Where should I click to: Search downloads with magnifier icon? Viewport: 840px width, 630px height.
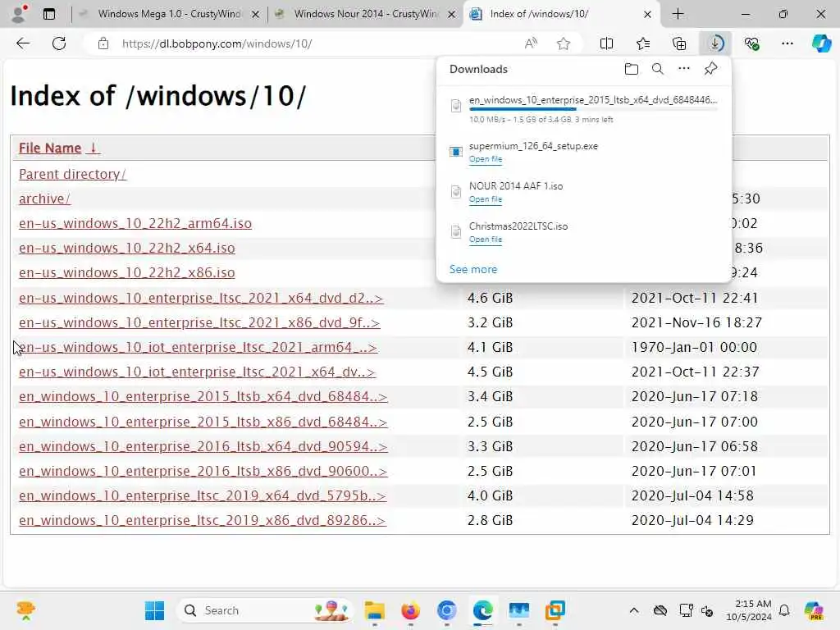(657, 69)
